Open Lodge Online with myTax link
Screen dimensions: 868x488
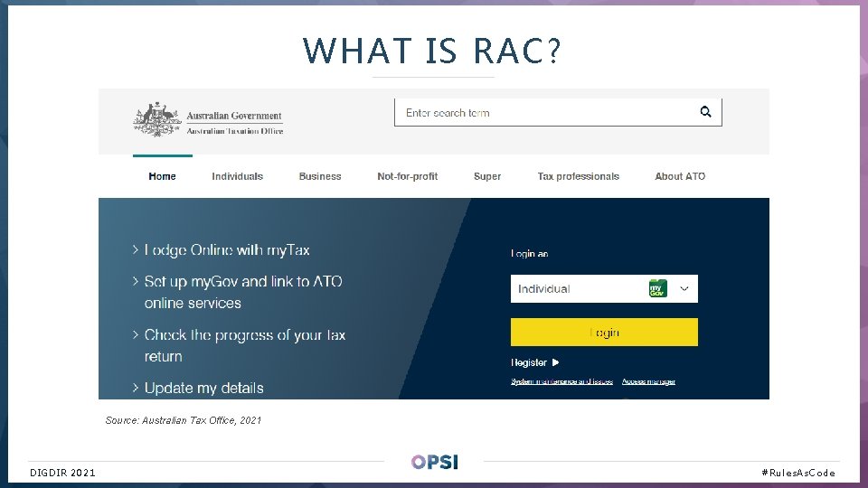(227, 250)
